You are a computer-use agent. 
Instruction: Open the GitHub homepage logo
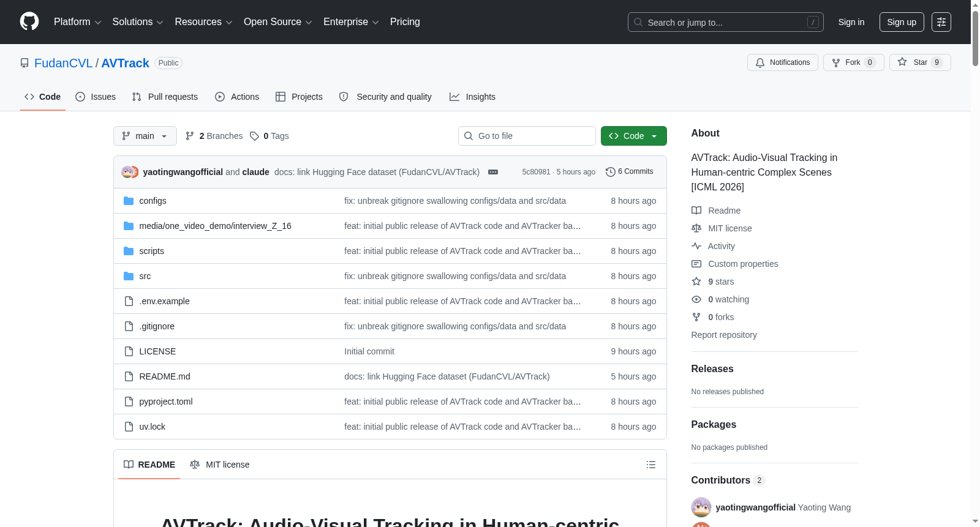[29, 21]
